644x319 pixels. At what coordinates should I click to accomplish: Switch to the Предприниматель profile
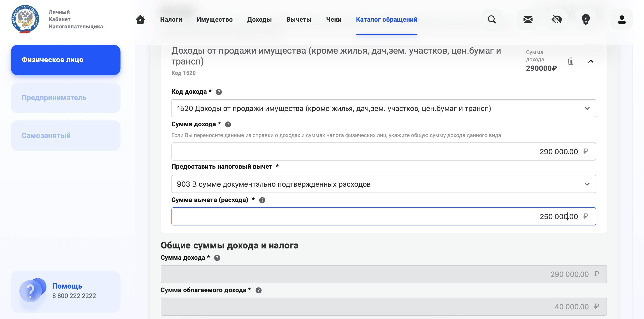[65, 98]
